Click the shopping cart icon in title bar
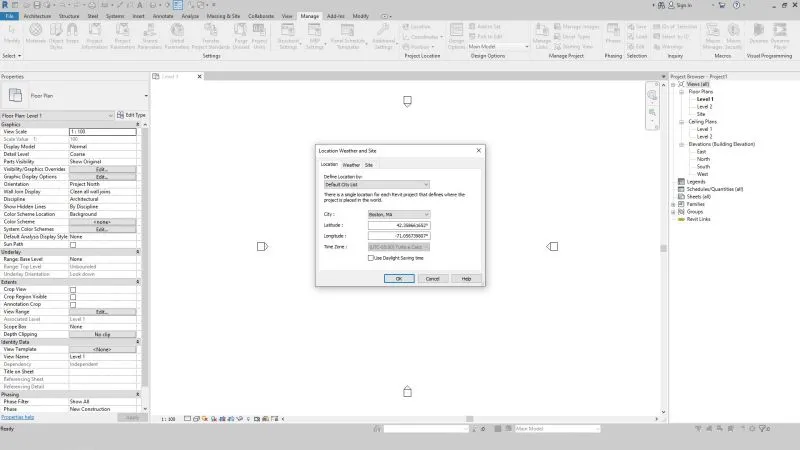 point(722,5)
